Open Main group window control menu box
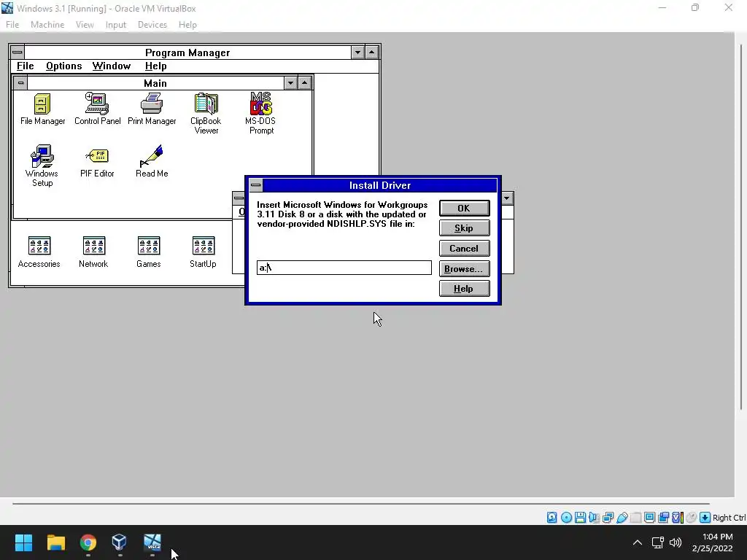747x560 pixels. [20, 83]
